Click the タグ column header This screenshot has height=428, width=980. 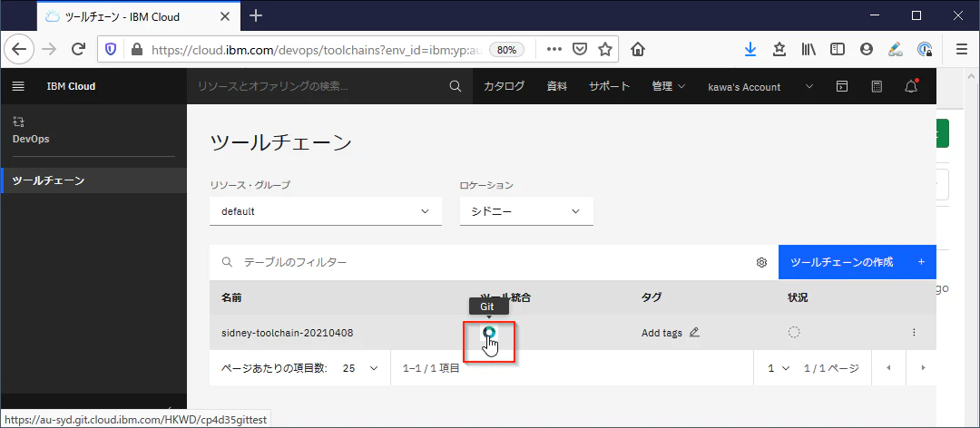tap(651, 297)
